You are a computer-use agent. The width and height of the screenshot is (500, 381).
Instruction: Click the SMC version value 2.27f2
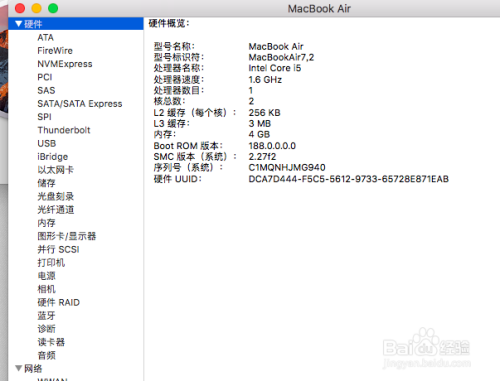tap(262, 157)
